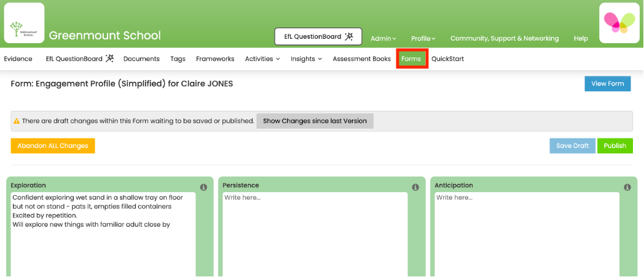Expand the Activities menu
The width and height of the screenshot is (644, 277).
[262, 59]
